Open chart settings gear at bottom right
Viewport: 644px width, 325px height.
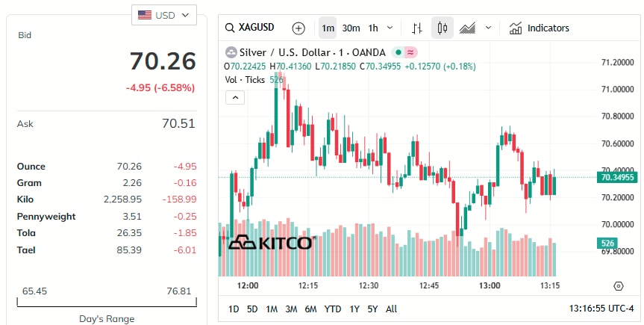point(618,286)
